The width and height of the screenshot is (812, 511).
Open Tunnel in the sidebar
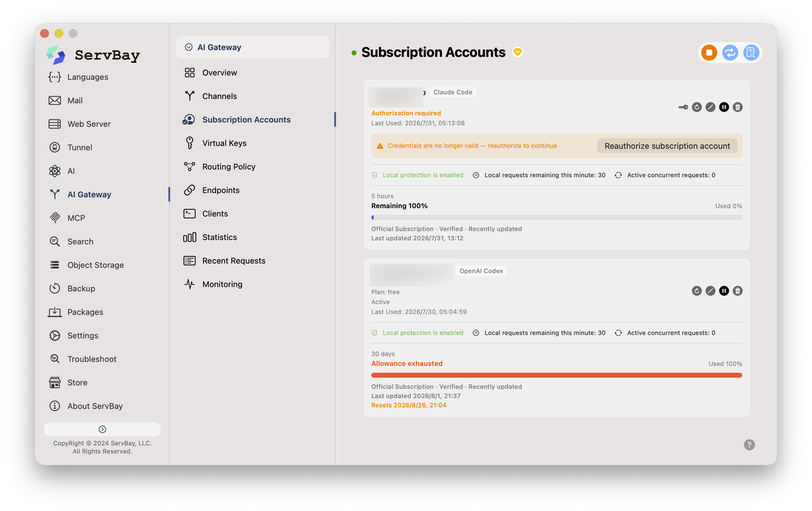[x=80, y=147]
